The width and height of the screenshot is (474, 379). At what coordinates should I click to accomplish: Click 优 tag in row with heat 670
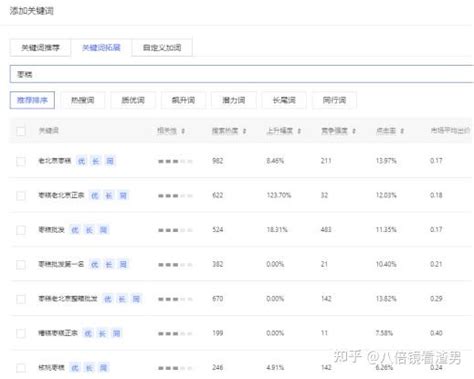(x=108, y=299)
